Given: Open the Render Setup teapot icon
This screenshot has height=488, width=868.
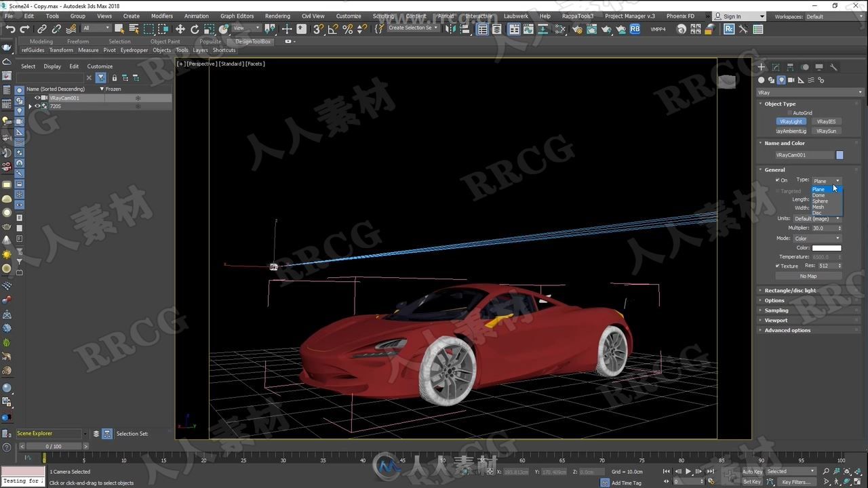Looking at the screenshot, I should pyautogui.click(x=576, y=29).
